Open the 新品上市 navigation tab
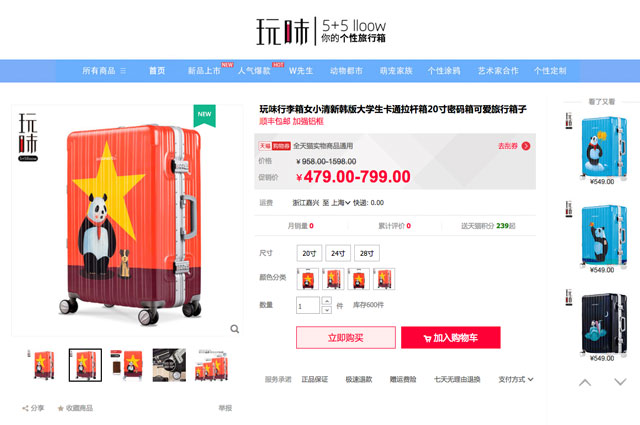The width and height of the screenshot is (640, 425). [204, 71]
